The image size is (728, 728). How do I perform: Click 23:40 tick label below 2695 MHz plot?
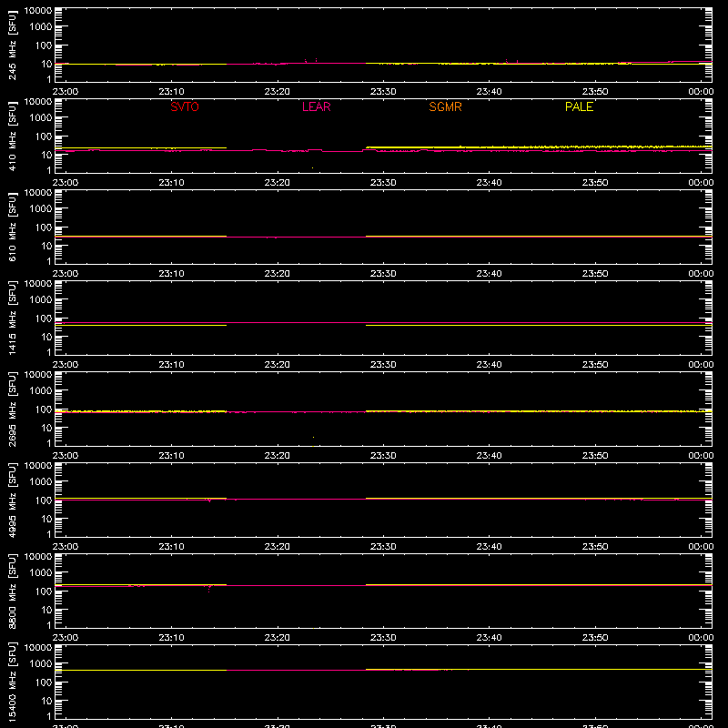(x=489, y=456)
